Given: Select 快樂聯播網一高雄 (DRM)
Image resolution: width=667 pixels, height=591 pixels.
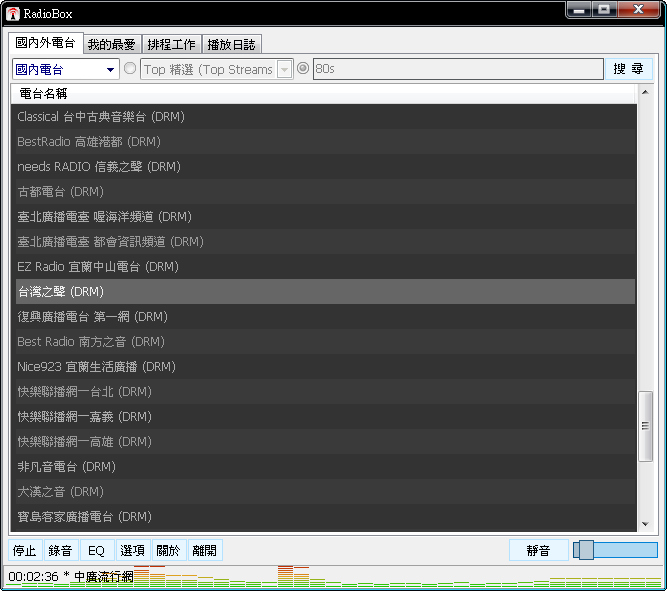Looking at the screenshot, I should pyautogui.click(x=325, y=442).
